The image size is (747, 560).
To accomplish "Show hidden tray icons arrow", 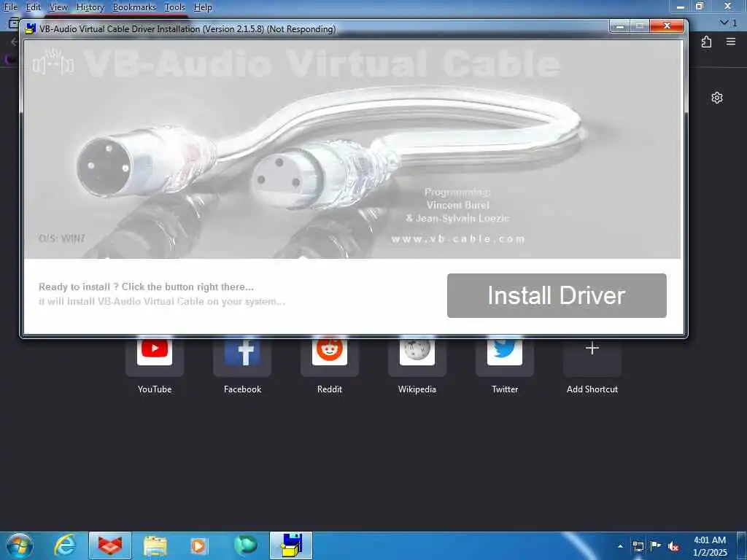I will pos(620,545).
